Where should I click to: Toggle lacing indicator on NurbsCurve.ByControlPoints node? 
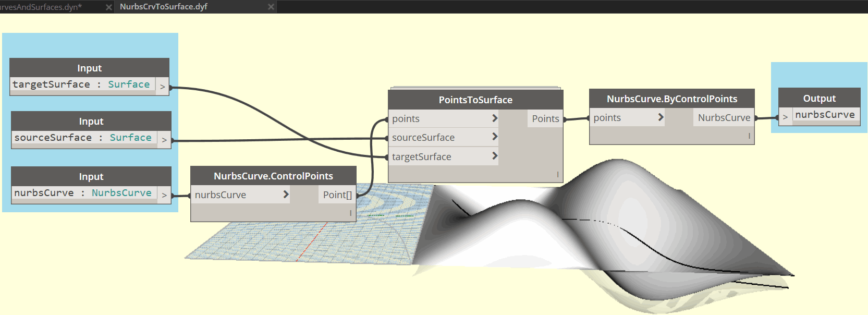tap(749, 136)
